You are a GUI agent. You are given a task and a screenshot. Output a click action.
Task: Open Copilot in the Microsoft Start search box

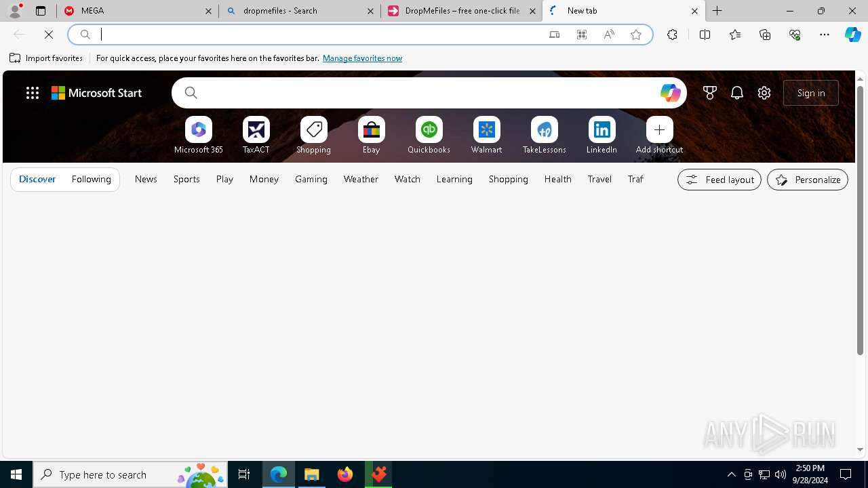(670, 93)
